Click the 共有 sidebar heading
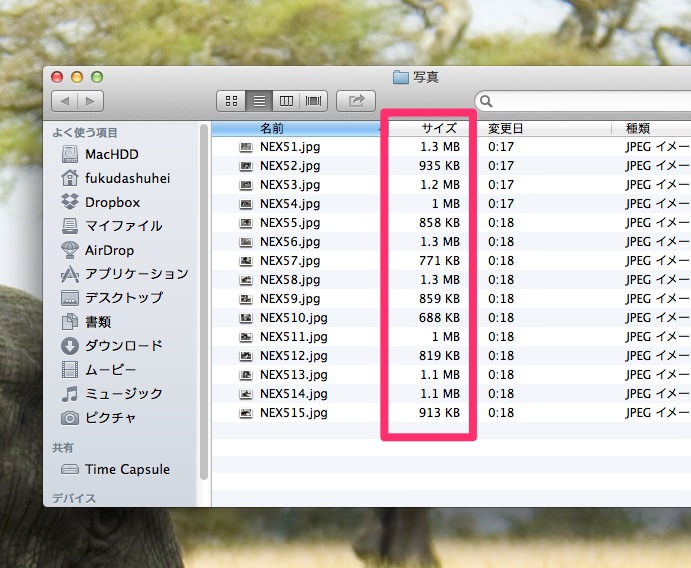The height and width of the screenshot is (568, 691). (63, 448)
